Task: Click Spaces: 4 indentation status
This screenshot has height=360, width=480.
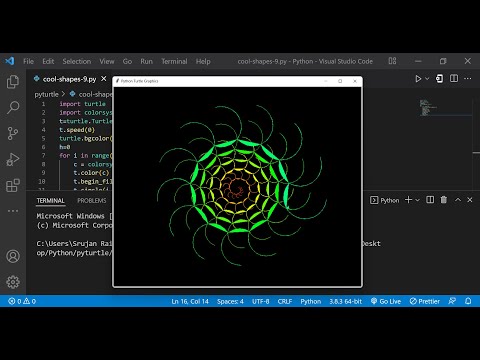Action: [x=230, y=301]
